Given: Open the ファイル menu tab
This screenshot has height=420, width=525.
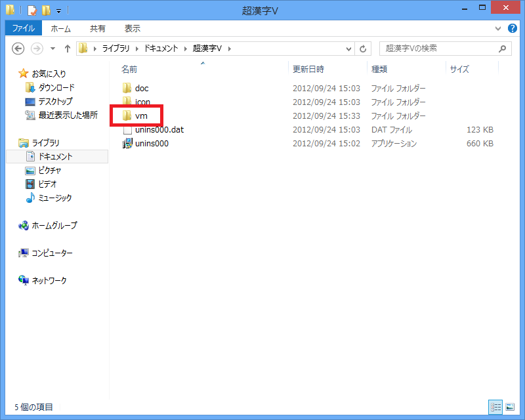Looking at the screenshot, I should [23, 29].
